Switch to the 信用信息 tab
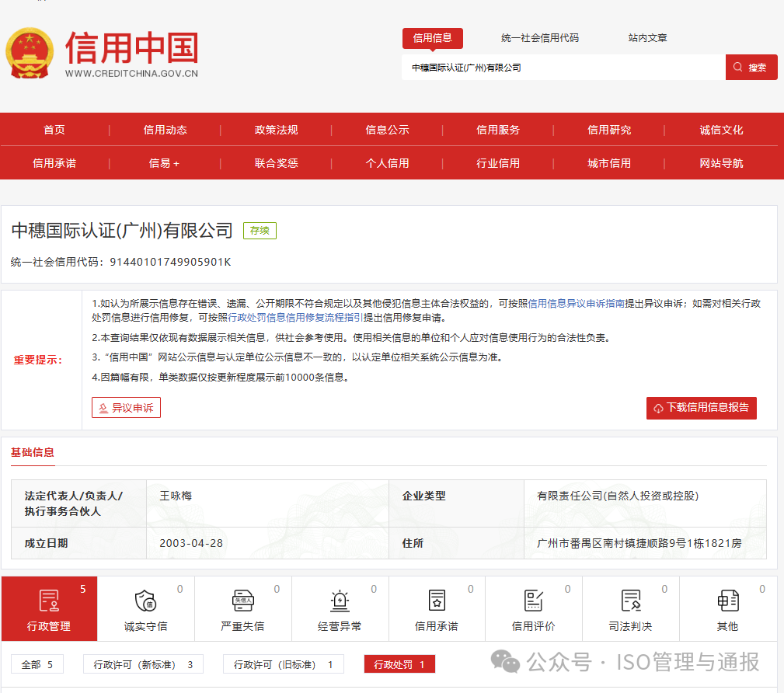784x693 pixels. point(432,37)
